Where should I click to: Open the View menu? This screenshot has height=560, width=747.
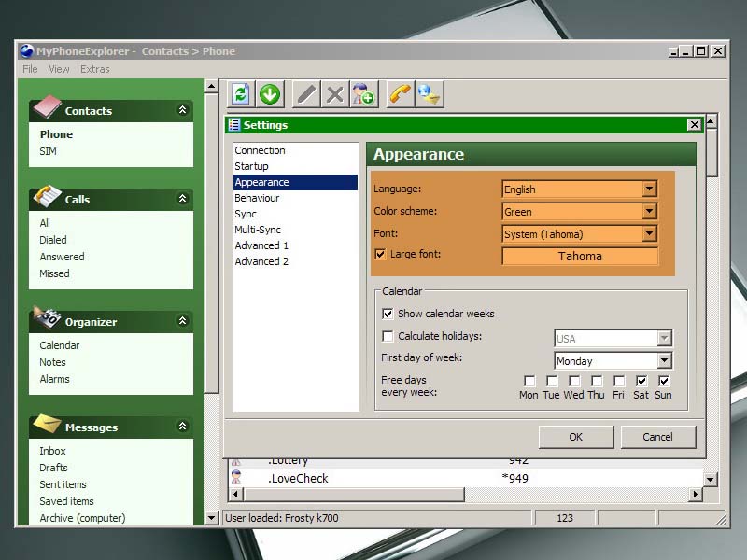point(59,69)
